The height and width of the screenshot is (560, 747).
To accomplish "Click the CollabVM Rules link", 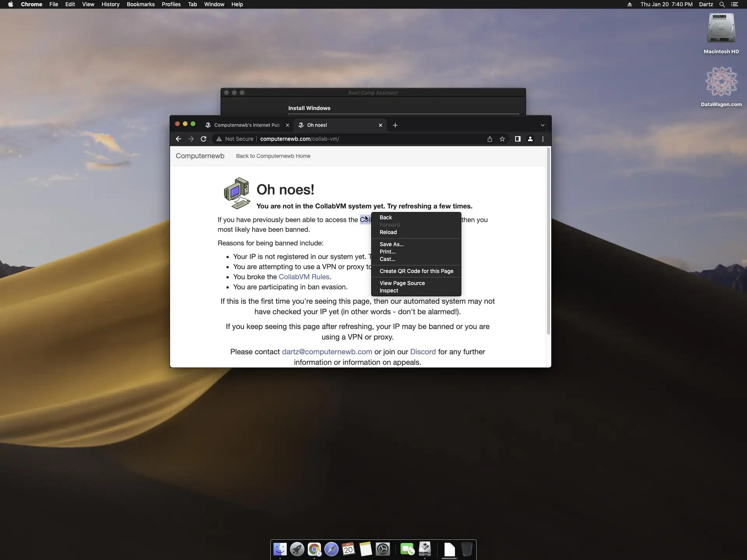I will pos(304,277).
